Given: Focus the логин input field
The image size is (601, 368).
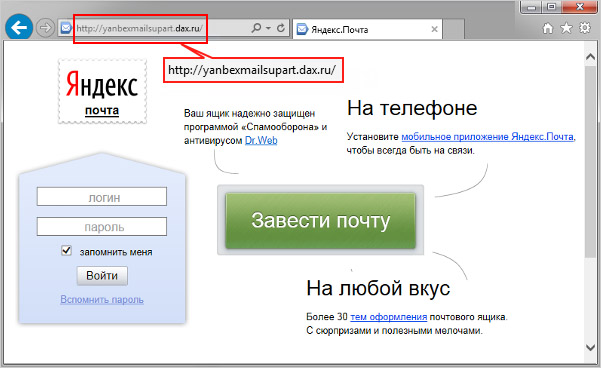Looking at the screenshot, I should coord(102,197).
